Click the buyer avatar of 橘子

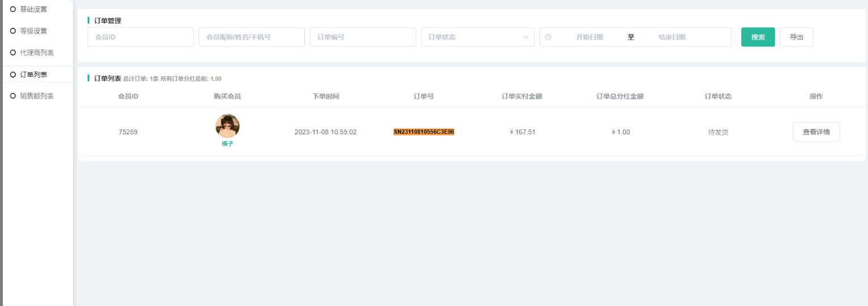click(227, 126)
